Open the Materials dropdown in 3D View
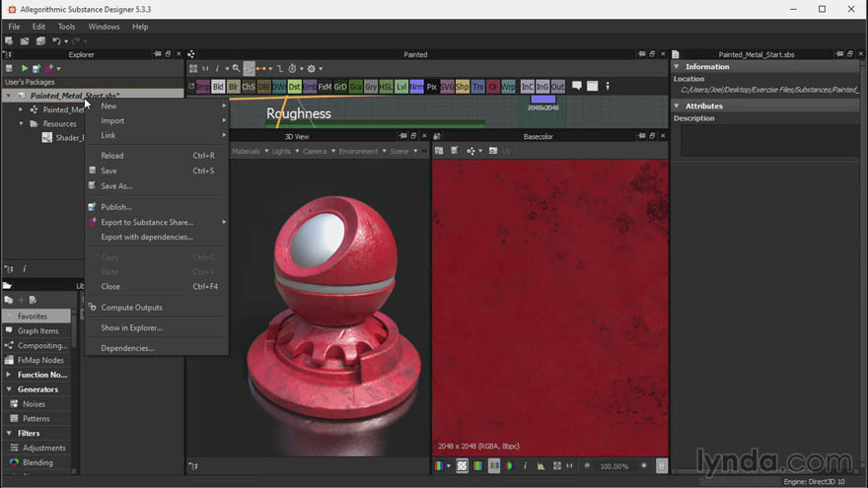 (x=250, y=151)
